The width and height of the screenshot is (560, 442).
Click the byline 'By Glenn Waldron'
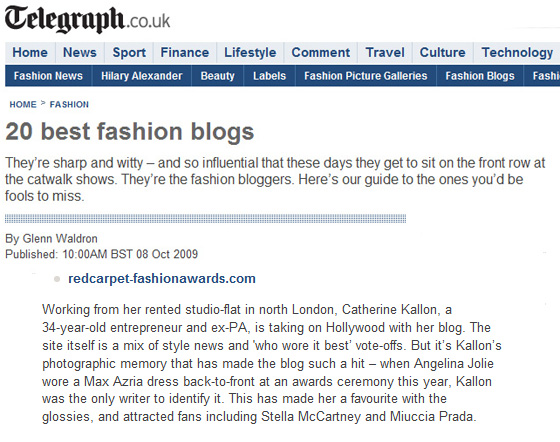(51, 238)
